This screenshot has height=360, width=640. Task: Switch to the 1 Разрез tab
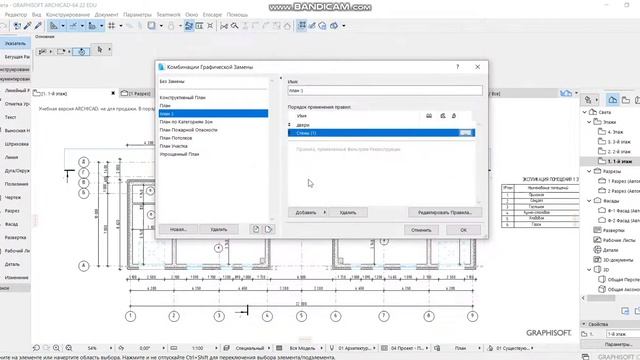pos(137,93)
